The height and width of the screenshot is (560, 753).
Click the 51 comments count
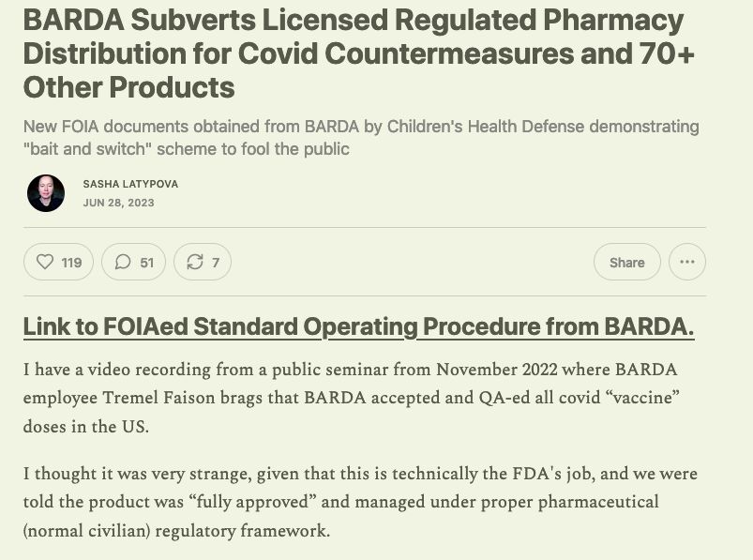pos(147,263)
